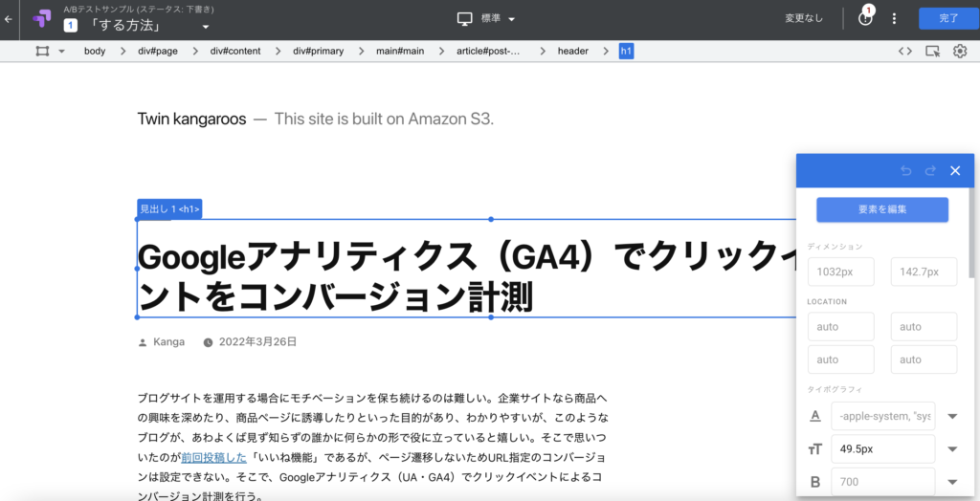Image resolution: width=980 pixels, height=501 pixels.
Task: Click the Kanga author link
Action: coord(168,341)
